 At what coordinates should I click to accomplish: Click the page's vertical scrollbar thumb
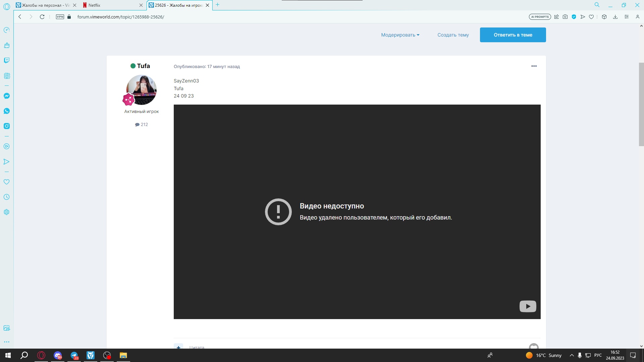point(641,104)
